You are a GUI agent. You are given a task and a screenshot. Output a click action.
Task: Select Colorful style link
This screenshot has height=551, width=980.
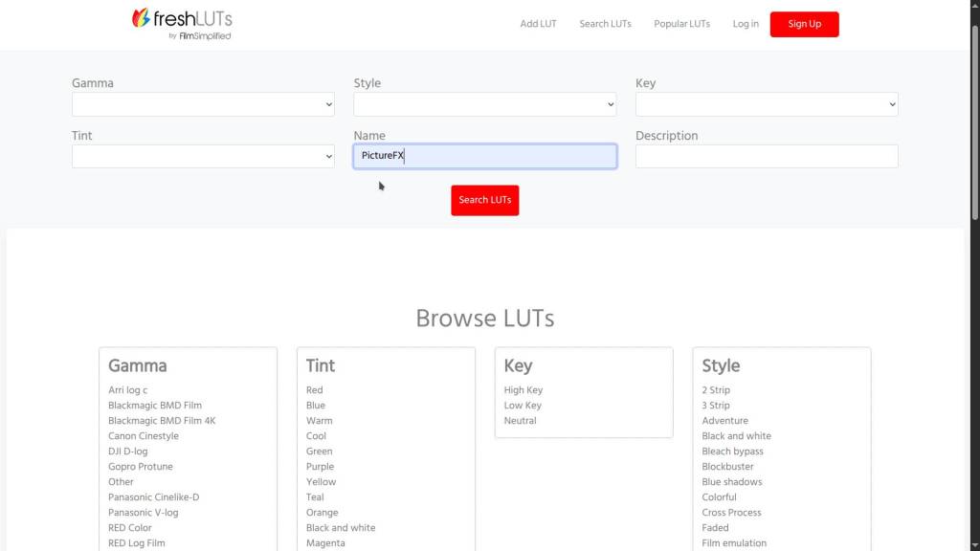(x=720, y=497)
